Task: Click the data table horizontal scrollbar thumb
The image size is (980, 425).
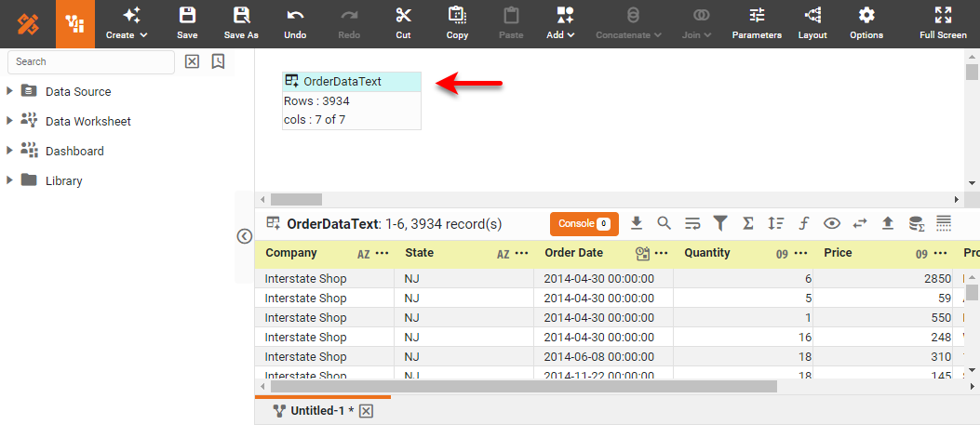Action: click(524, 387)
